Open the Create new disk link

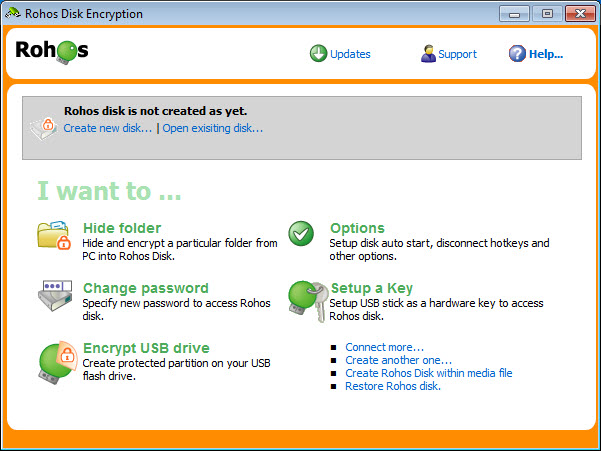(107, 128)
